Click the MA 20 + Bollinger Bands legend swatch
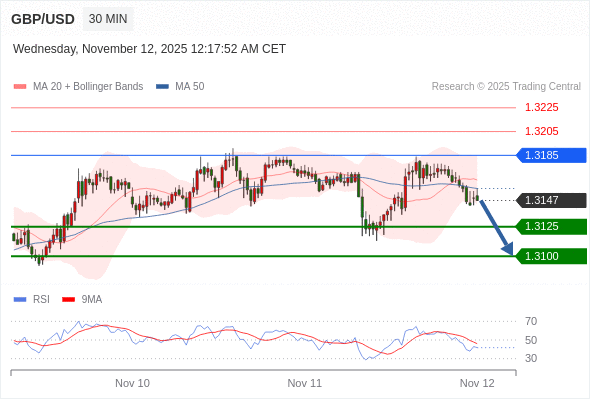Image resolution: width=590 pixels, height=400 pixels. (20, 87)
